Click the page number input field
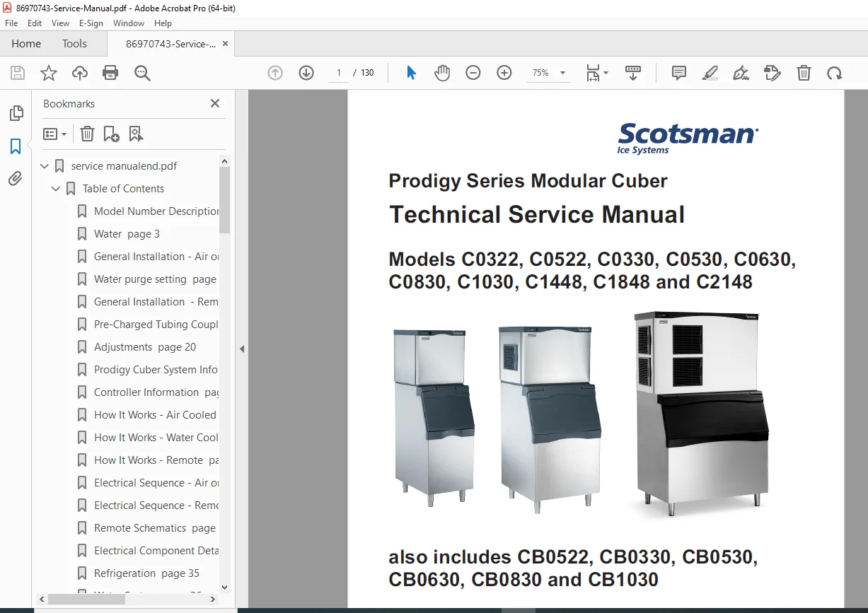Screen dimensions: 868x613 [x=339, y=73]
